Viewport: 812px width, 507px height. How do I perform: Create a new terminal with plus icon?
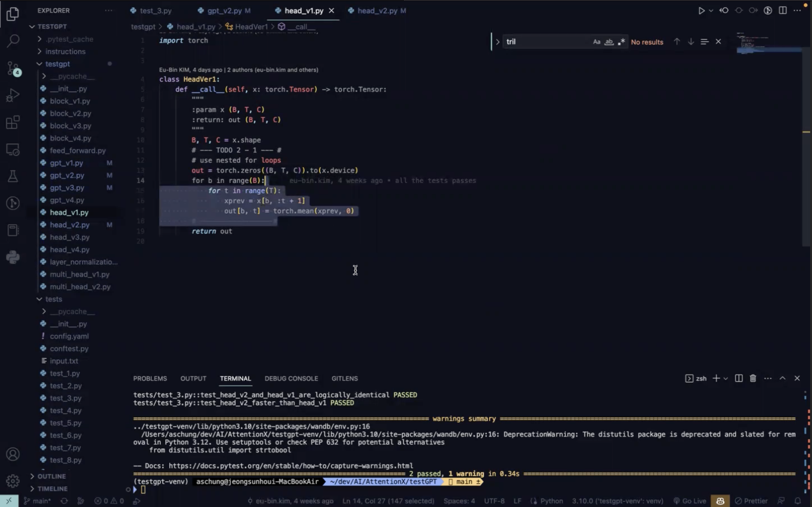[716, 379]
